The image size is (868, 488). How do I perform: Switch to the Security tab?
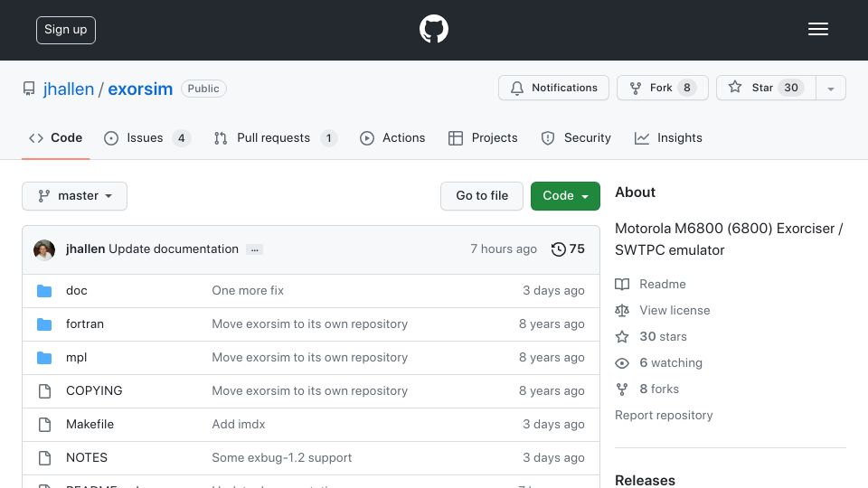click(576, 137)
